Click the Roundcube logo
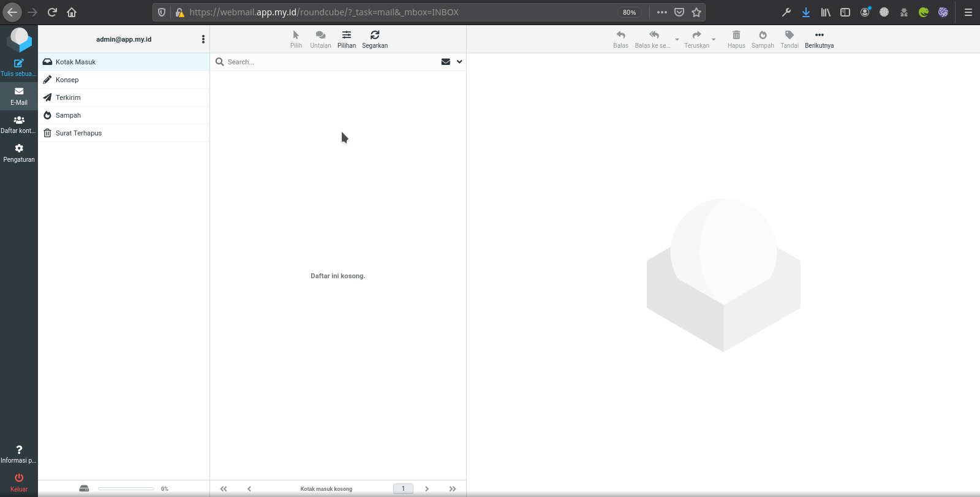 point(19,40)
